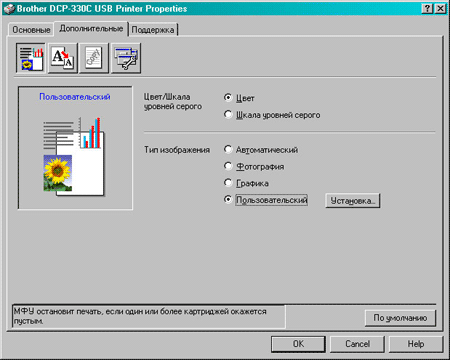The width and height of the screenshot is (450, 360).
Task: Open the Установка... settings button
Action: 353,201
